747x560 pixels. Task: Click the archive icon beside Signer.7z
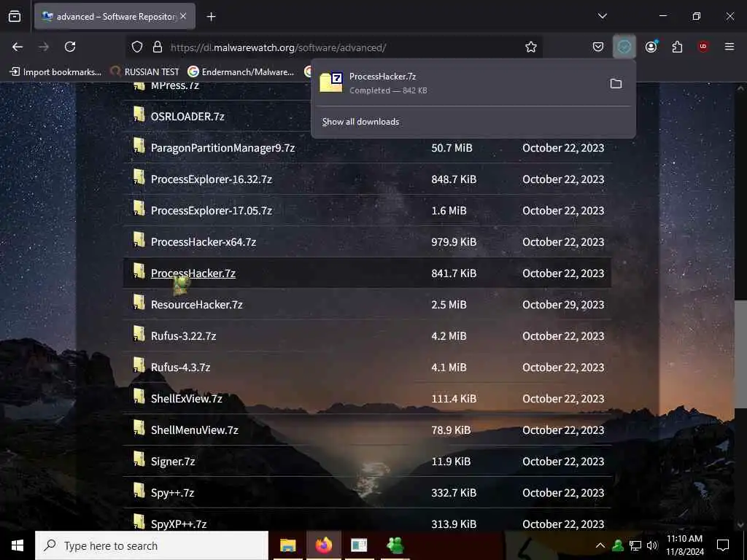(139, 459)
